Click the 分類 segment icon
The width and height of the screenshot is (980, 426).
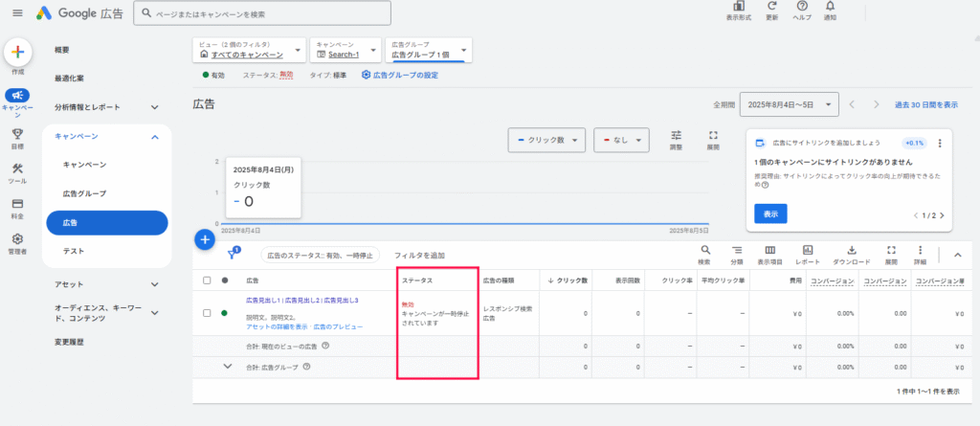(x=737, y=255)
